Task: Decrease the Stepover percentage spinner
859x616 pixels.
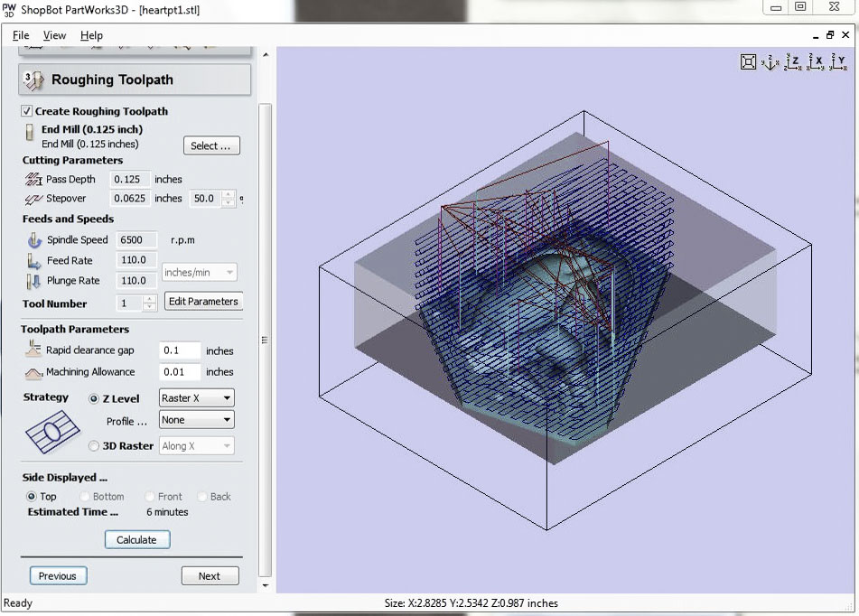Action: tap(229, 203)
